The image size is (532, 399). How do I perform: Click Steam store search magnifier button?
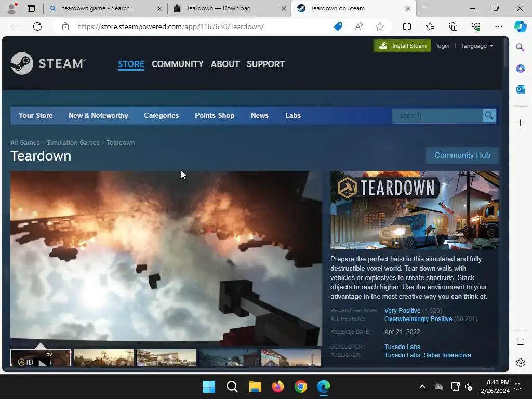click(489, 116)
